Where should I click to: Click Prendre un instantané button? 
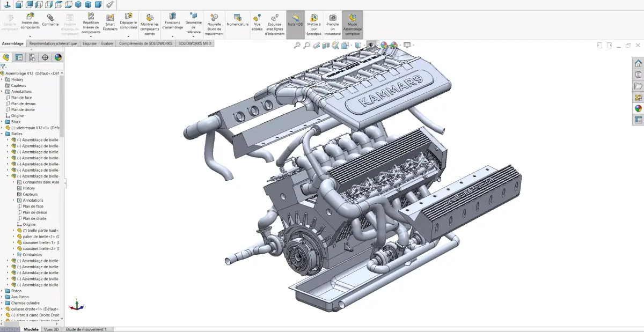click(x=333, y=25)
